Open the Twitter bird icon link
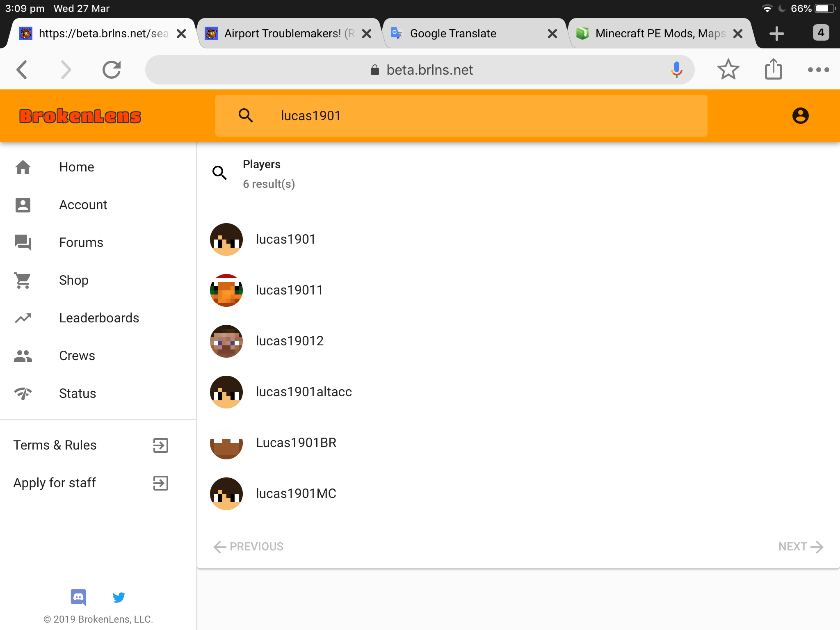 119,597
